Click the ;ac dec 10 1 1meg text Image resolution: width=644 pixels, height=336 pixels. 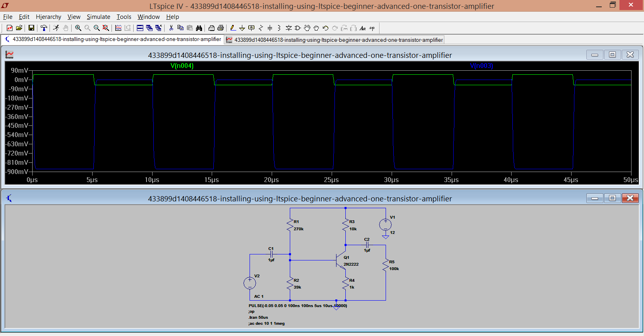click(266, 324)
